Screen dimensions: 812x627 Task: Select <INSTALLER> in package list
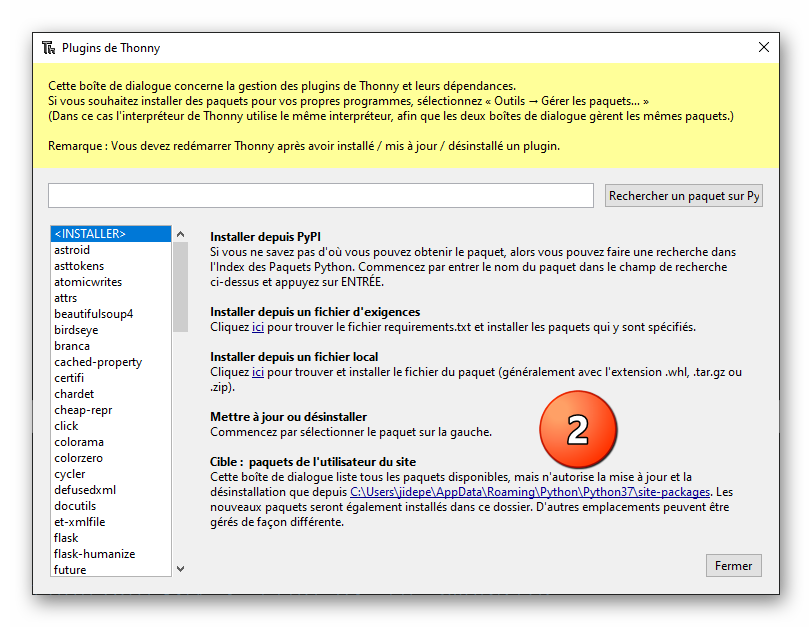[x=111, y=234]
